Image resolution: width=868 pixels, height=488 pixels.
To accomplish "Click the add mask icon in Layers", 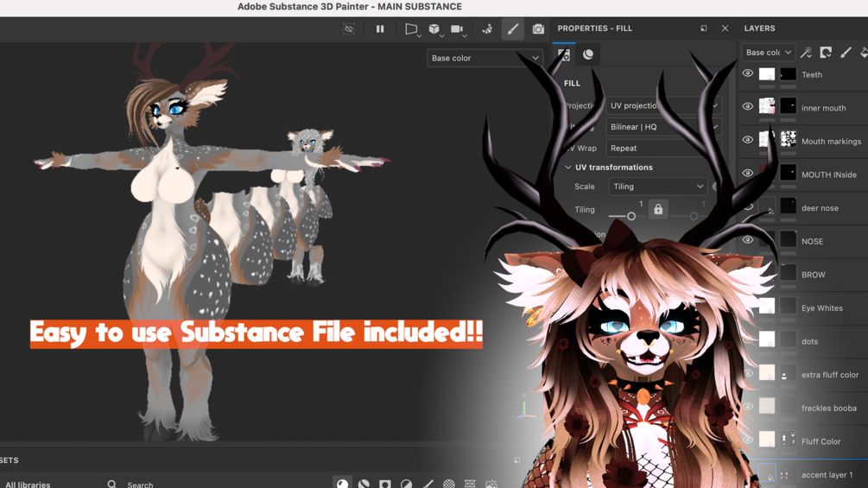I will coord(826,53).
